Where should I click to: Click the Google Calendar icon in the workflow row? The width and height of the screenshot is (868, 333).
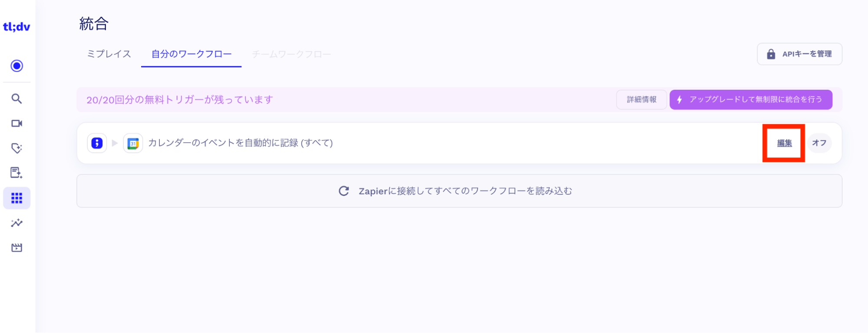133,143
